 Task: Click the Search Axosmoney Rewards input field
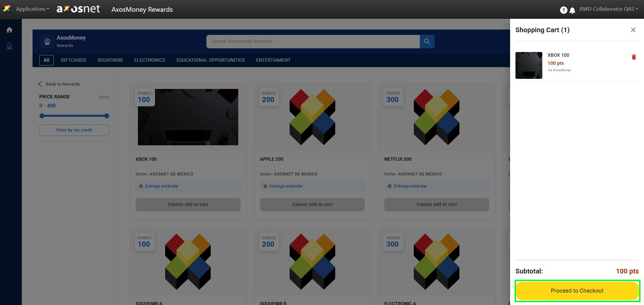(x=313, y=42)
